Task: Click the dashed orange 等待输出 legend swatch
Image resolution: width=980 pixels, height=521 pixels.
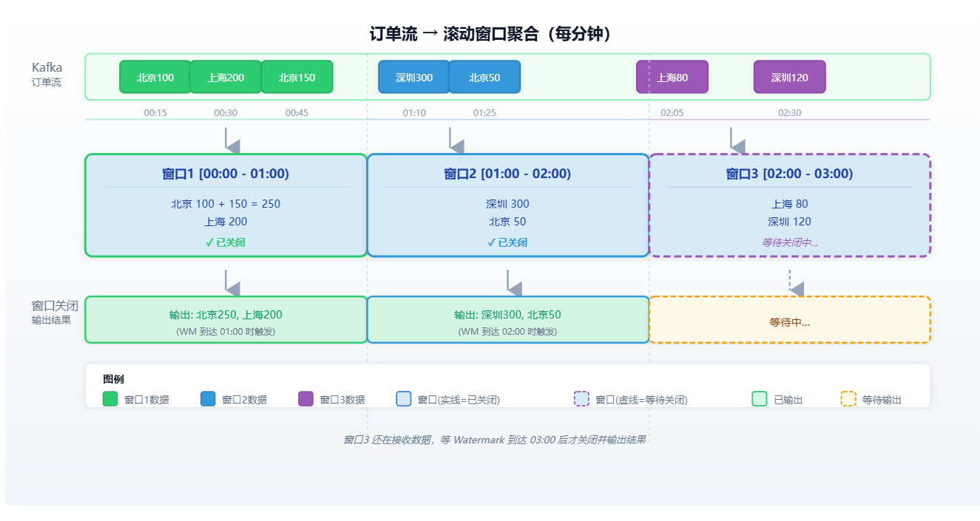Action: [848, 399]
